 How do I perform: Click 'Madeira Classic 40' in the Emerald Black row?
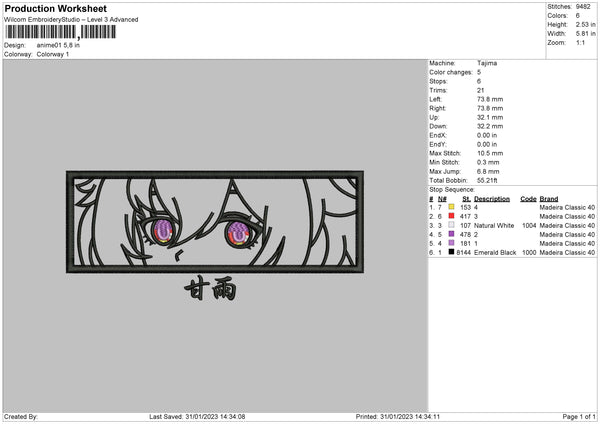[x=567, y=253]
